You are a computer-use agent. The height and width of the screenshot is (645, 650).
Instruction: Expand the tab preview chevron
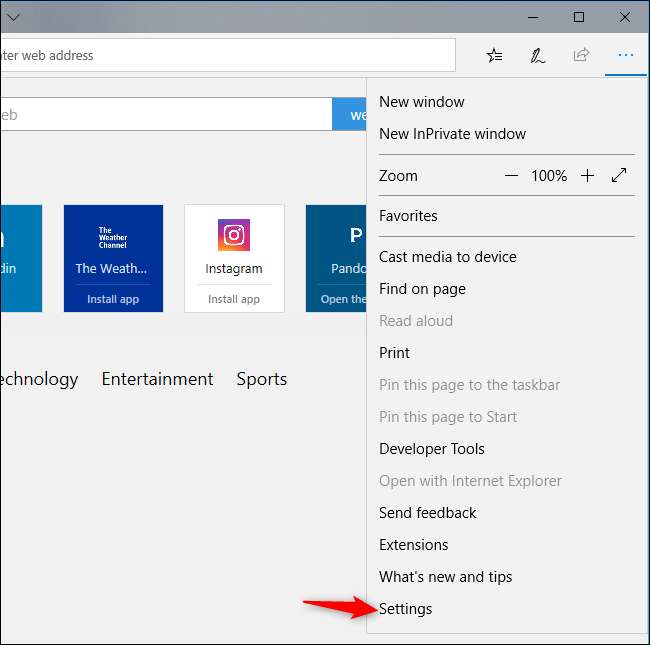(14, 17)
